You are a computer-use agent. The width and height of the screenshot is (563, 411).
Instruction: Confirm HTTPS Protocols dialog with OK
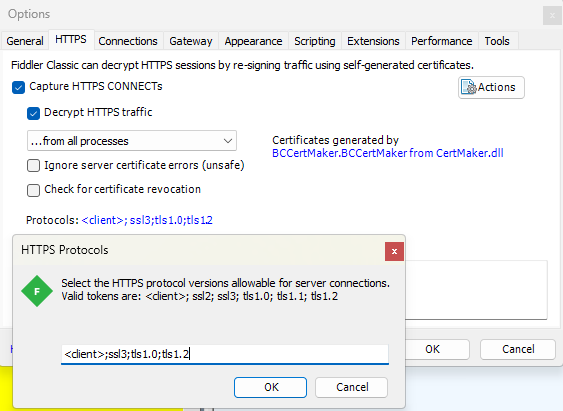tap(270, 387)
